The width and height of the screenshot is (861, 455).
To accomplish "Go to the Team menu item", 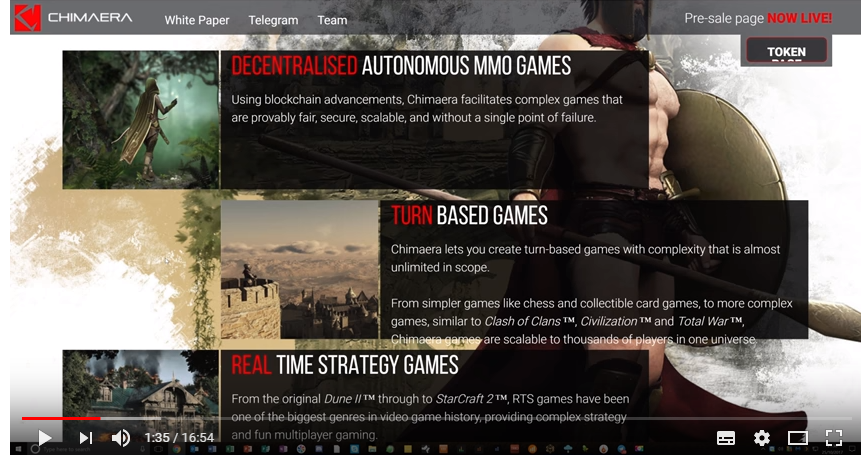I will pos(332,20).
